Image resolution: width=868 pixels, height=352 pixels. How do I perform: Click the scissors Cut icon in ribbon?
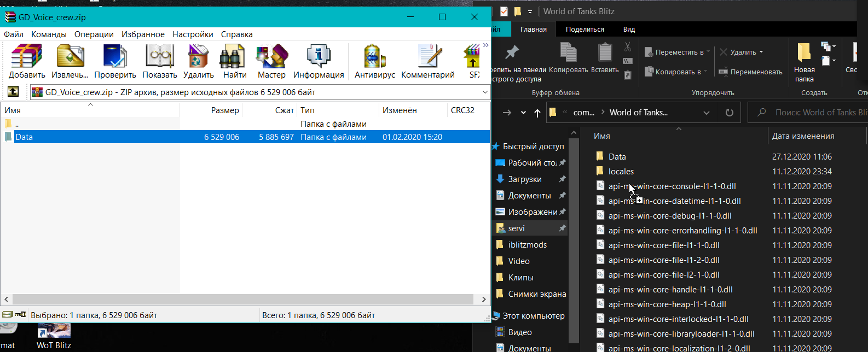[628, 47]
